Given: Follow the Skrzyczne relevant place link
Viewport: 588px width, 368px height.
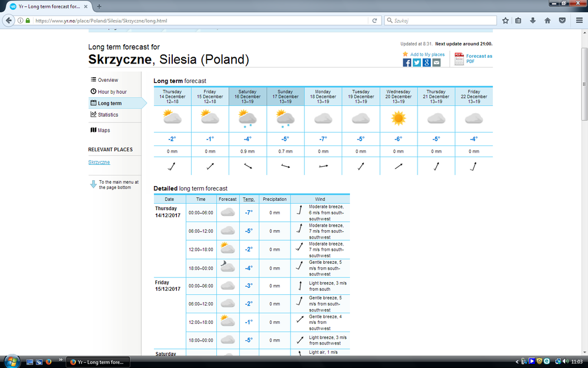Looking at the screenshot, I should [x=99, y=163].
